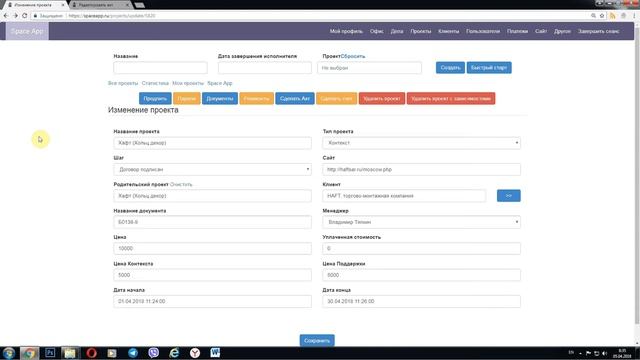Viewport: 640px width, 360px height.
Task: Click the Сайт URL field
Action: tap(421, 169)
